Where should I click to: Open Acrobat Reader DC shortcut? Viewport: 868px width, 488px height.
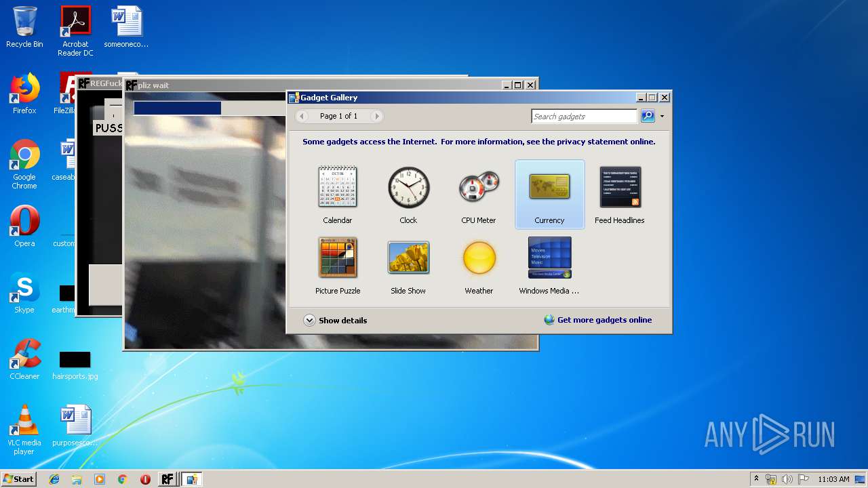[75, 31]
